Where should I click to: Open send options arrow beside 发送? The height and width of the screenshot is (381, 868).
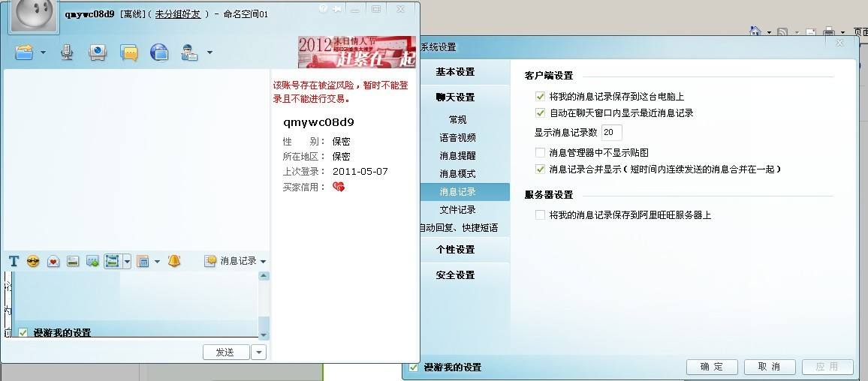258,352
